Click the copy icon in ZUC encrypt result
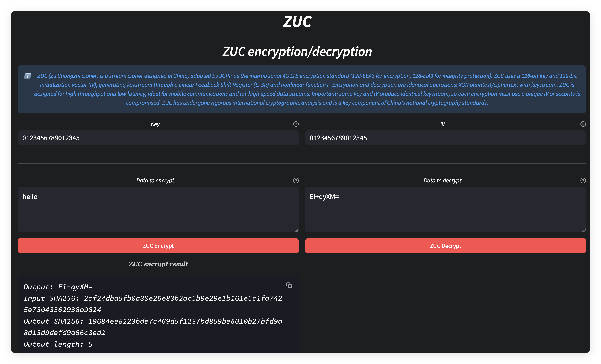The image size is (601, 364). click(289, 285)
